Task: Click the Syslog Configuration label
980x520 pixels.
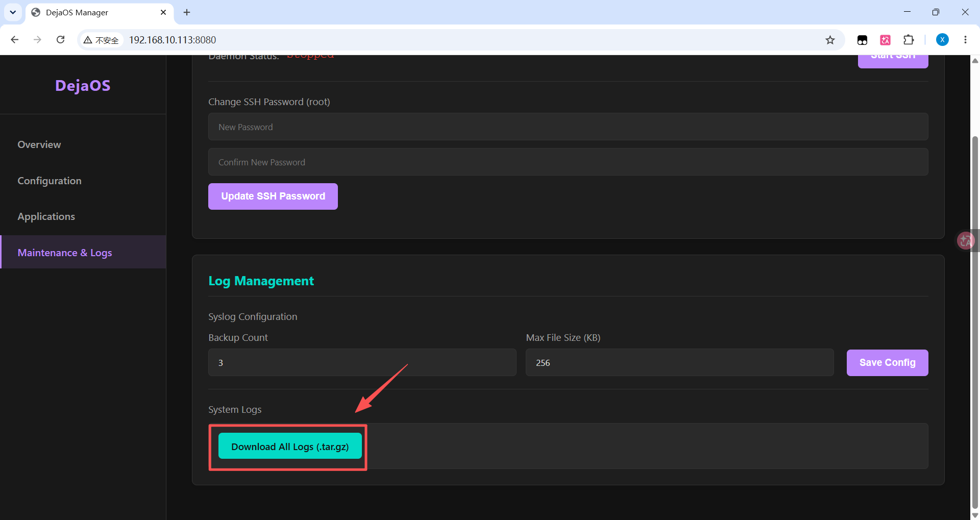Action: point(253,316)
